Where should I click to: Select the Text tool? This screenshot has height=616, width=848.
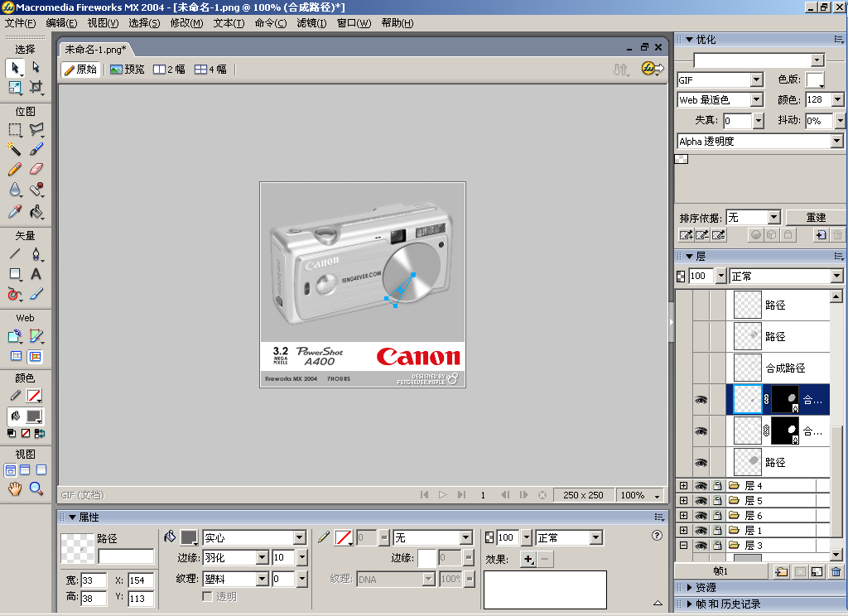36,274
